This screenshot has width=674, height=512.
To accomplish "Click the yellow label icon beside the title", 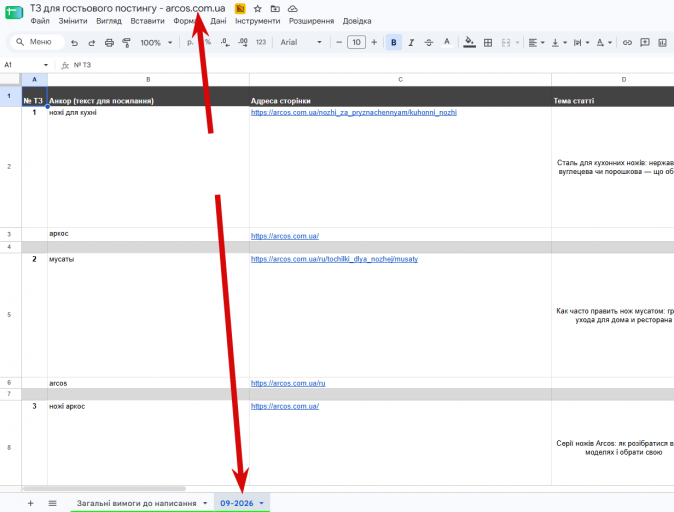I will coord(240,9).
